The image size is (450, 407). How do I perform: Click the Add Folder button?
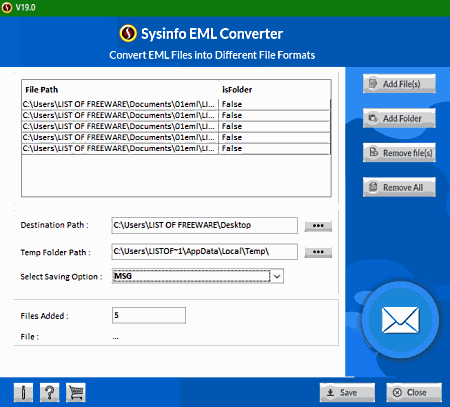(399, 118)
